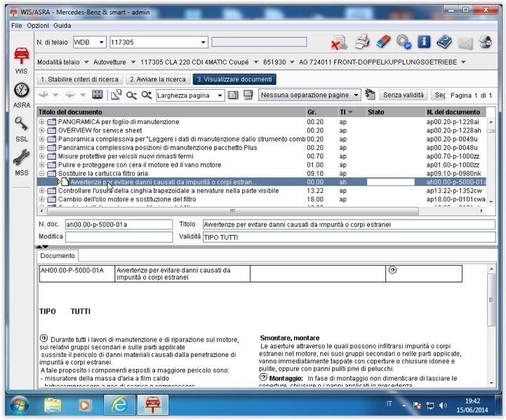
Task: Click the Senza validità button
Action: point(403,95)
